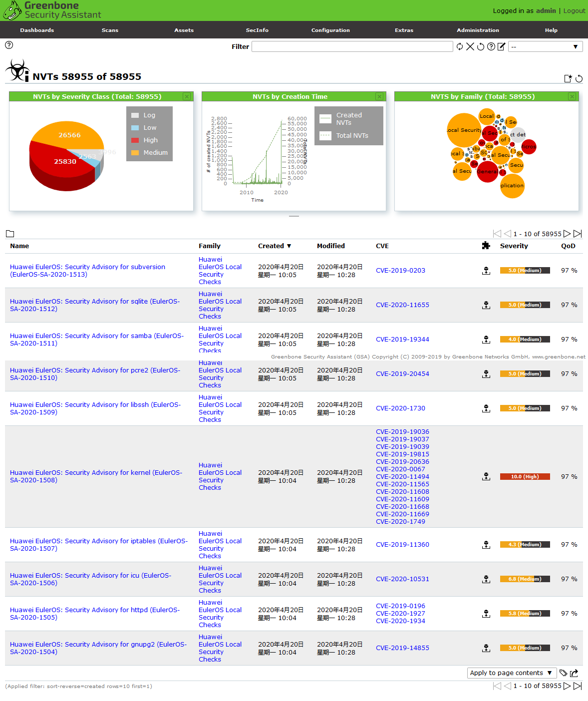The height and width of the screenshot is (701, 588).
Task: Go to next page in bottom pagination
Action: (x=567, y=686)
